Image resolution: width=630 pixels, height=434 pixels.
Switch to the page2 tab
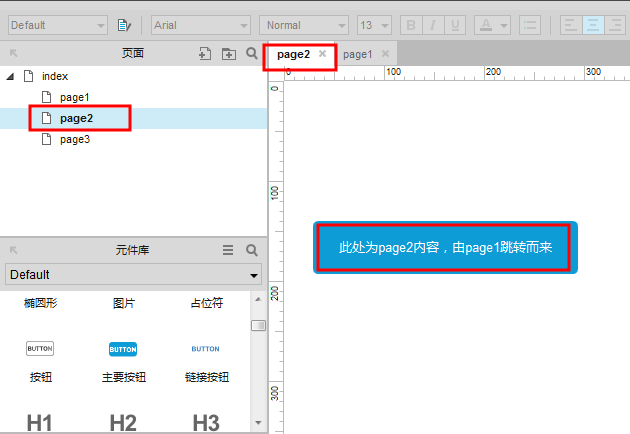(294, 54)
